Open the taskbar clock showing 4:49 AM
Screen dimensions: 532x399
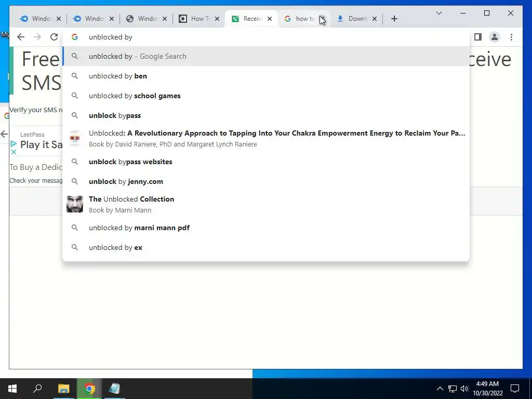tap(487, 389)
